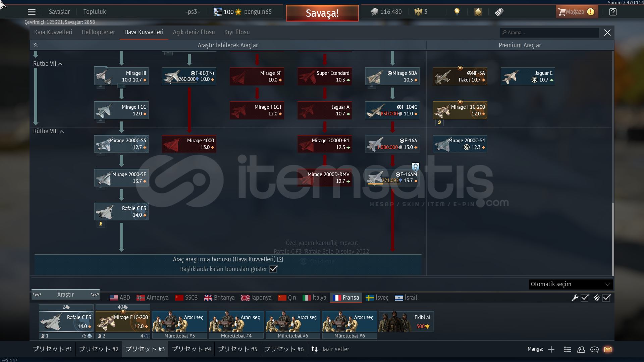Image resolution: width=644 pixels, height=362 pixels.
Task: Click the Araştır research button
Action: pyautogui.click(x=65, y=295)
